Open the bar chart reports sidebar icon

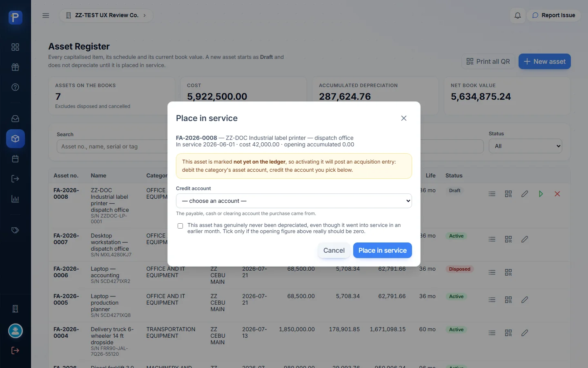tap(16, 199)
